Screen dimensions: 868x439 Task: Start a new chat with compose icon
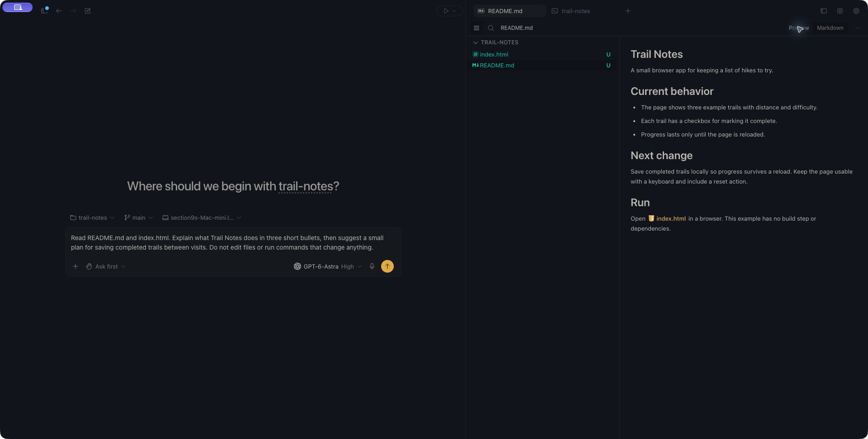pyautogui.click(x=88, y=11)
